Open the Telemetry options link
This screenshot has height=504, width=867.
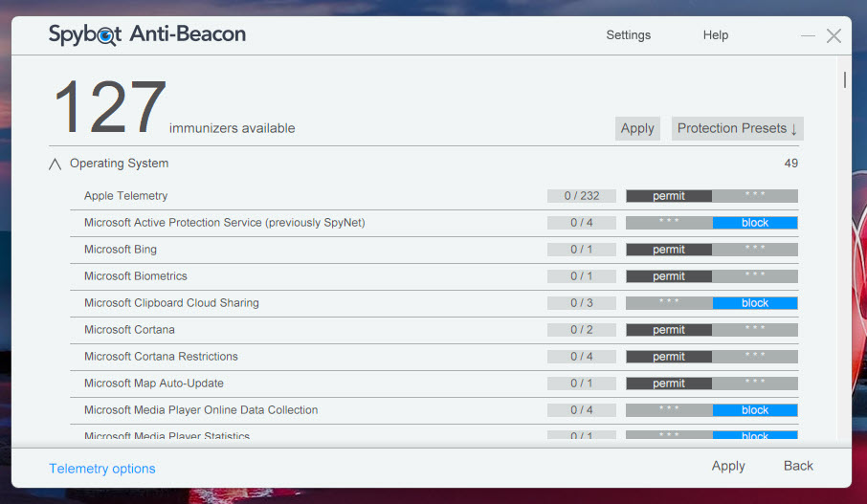102,469
